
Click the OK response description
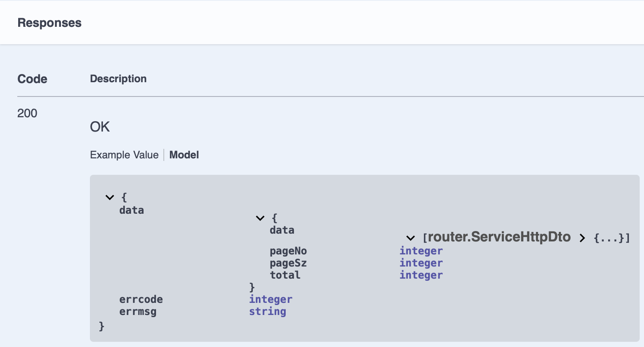pos(100,127)
